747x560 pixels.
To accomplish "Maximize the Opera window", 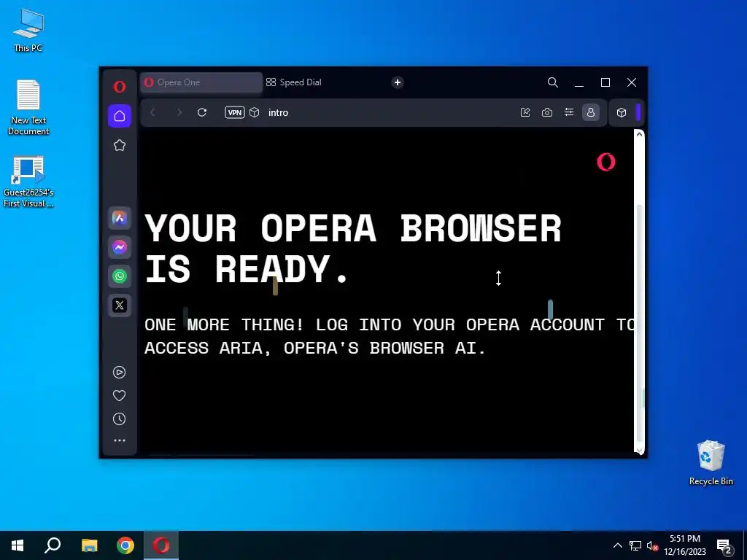I will (x=605, y=82).
